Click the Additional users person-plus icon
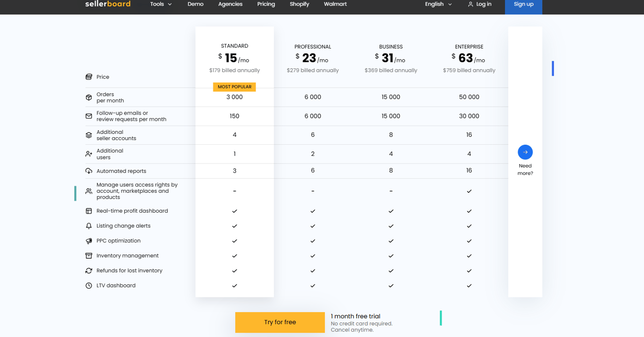The image size is (644, 337). point(89,154)
